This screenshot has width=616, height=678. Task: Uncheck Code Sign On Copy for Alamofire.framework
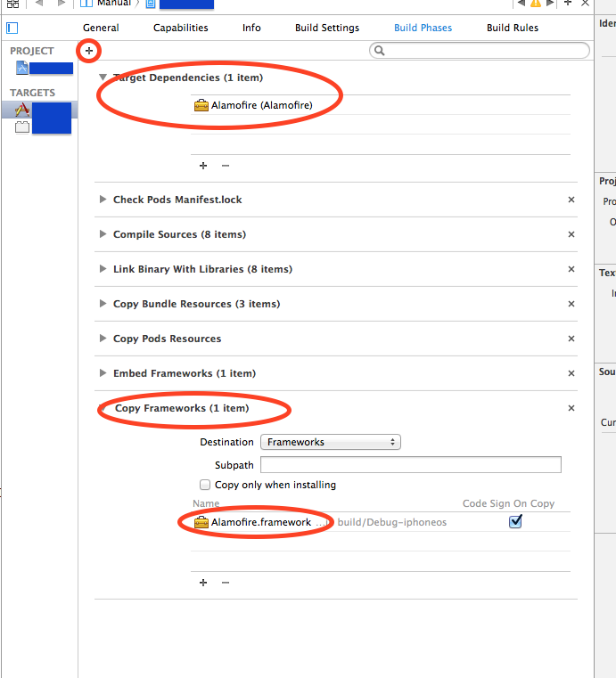[515, 522]
